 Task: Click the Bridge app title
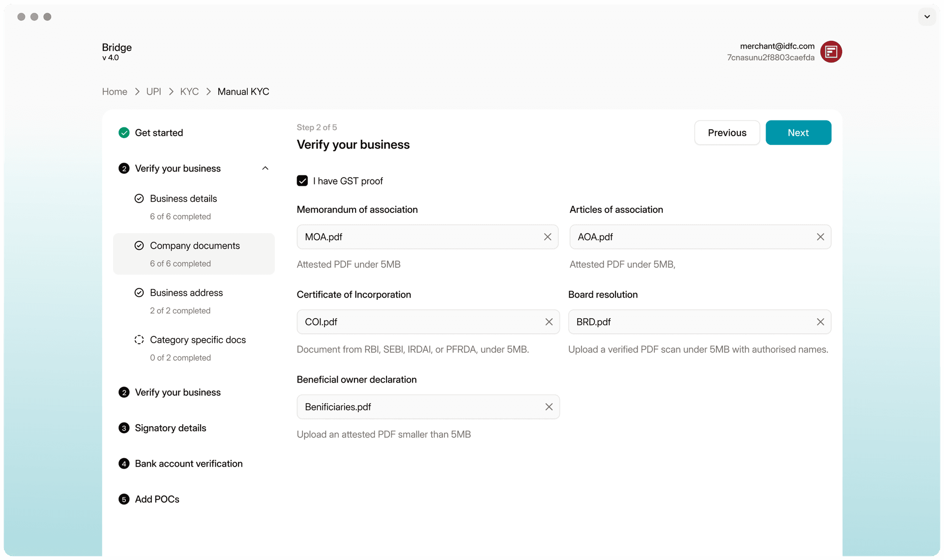pyautogui.click(x=117, y=48)
